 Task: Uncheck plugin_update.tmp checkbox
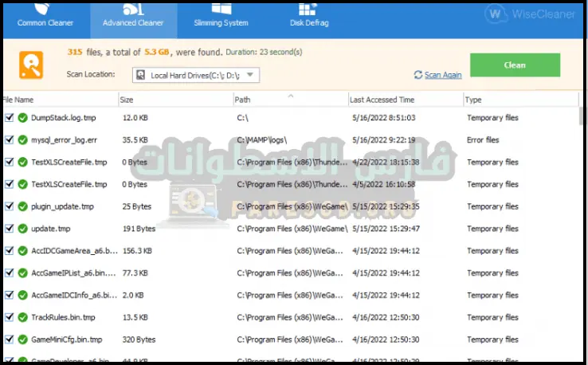(x=9, y=206)
